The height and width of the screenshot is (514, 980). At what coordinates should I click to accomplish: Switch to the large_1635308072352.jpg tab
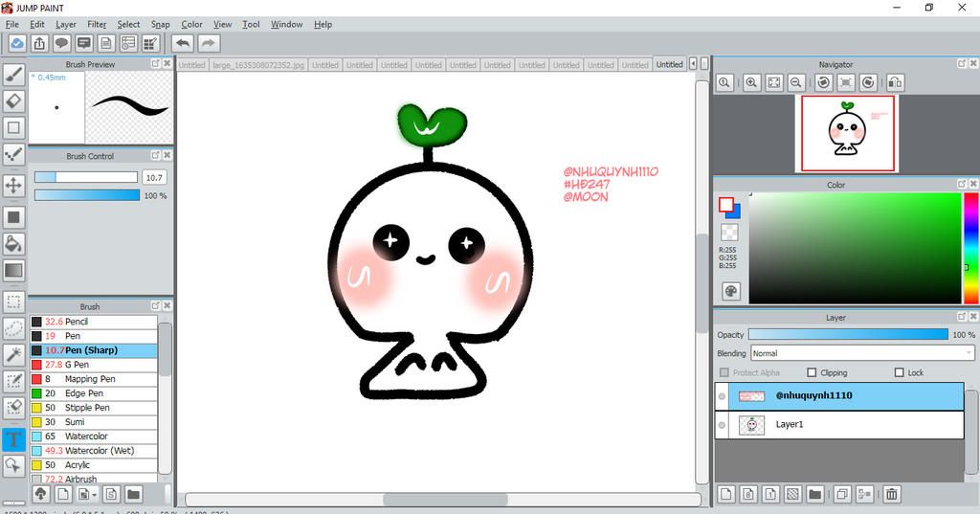coord(258,64)
